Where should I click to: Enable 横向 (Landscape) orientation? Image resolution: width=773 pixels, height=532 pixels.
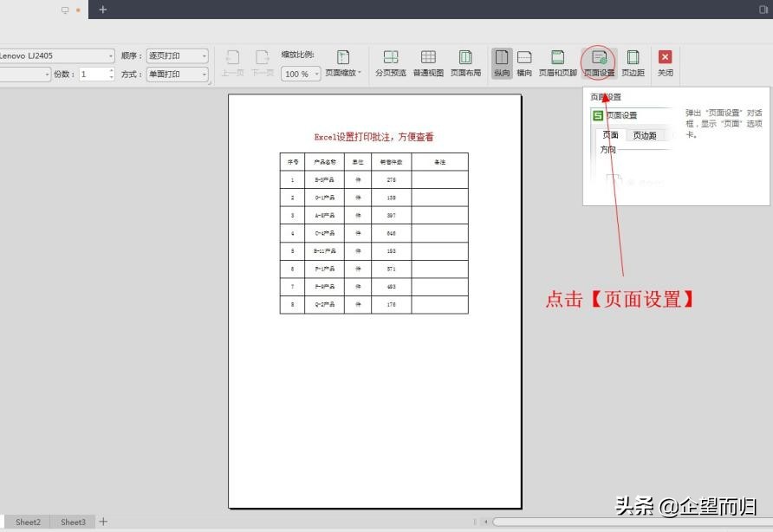(524, 62)
